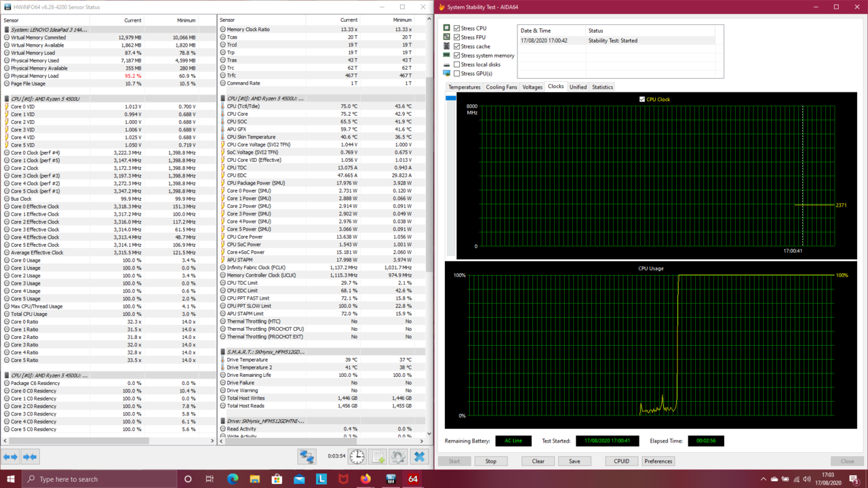Screen dimensions: 868x488
Task: Open Microsoft Store from the taskbar
Action: (277, 479)
